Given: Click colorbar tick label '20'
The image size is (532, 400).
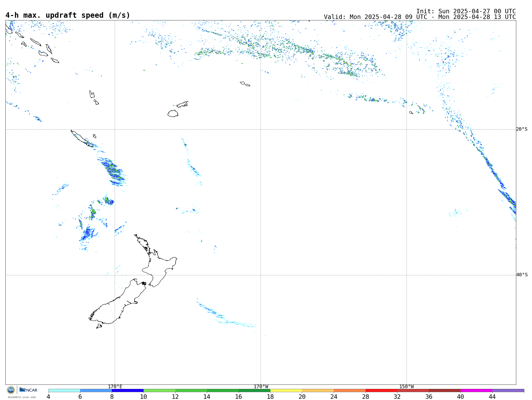Looking at the screenshot, I should point(302,397).
